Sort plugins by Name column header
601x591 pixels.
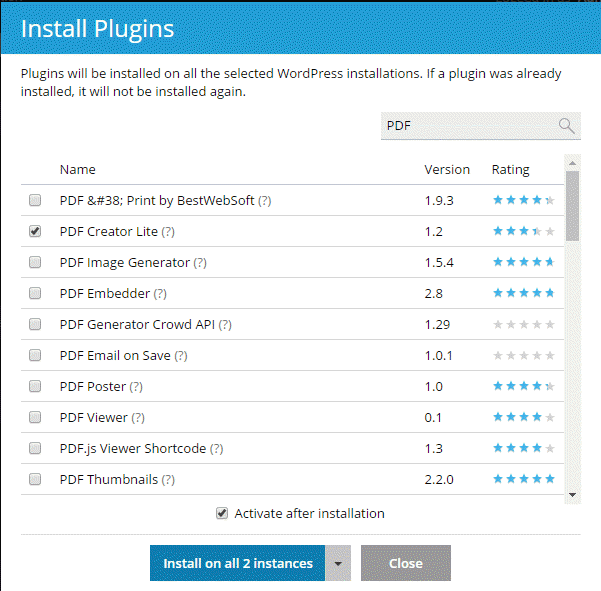(x=78, y=169)
